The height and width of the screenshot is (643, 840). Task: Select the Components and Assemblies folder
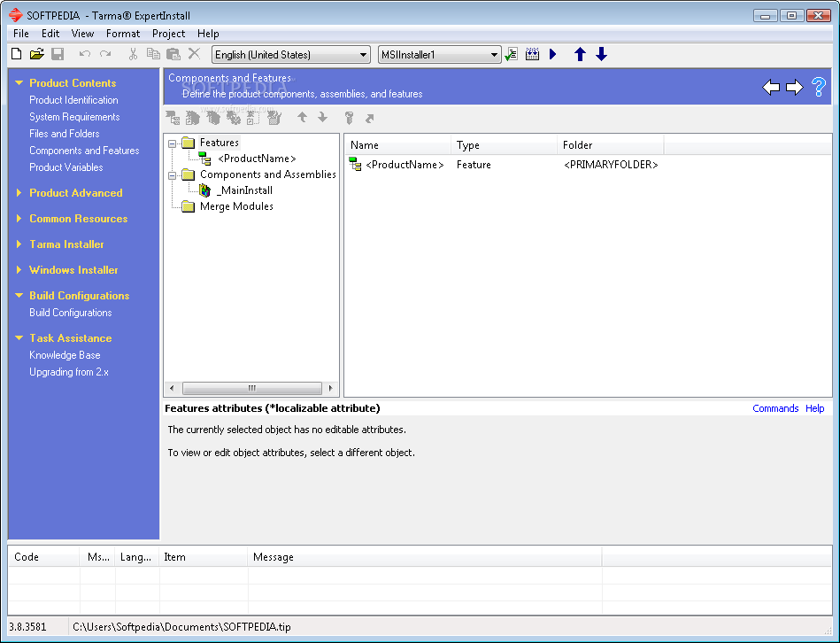(x=268, y=174)
